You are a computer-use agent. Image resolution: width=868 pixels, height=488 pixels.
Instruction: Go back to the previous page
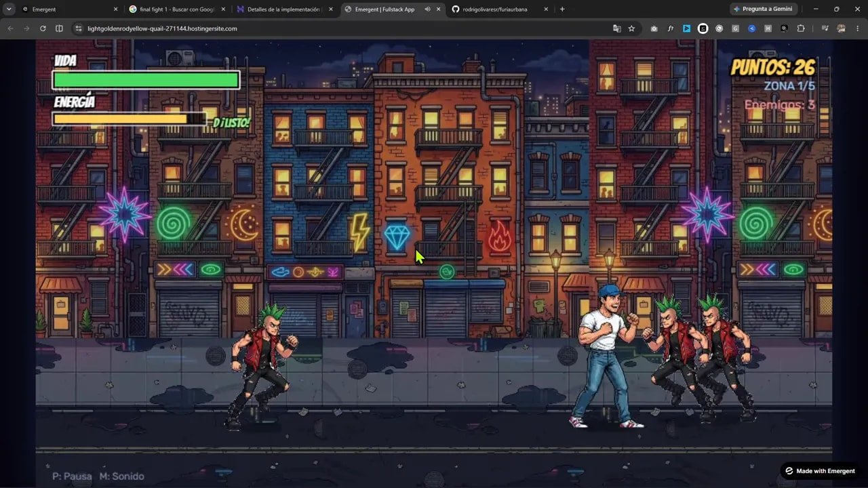point(10,28)
